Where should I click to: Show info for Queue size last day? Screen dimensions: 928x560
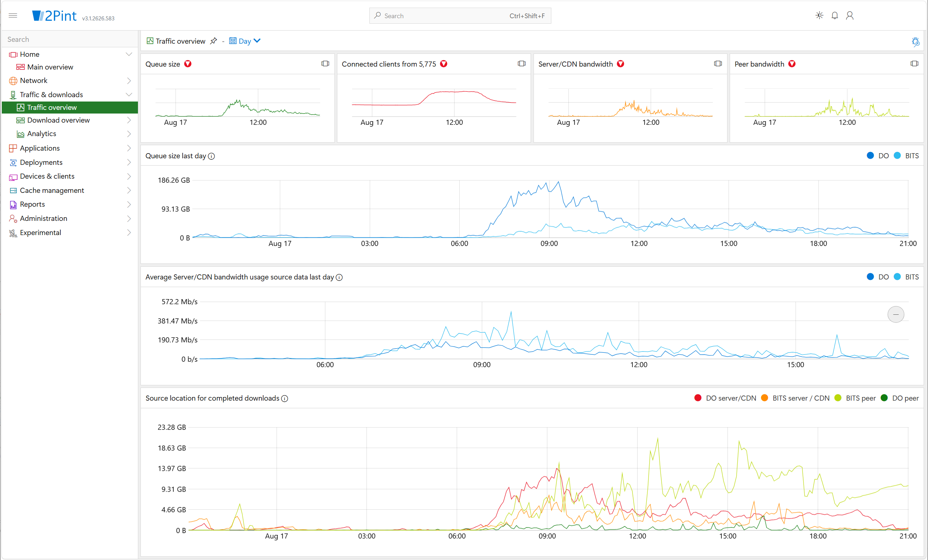pyautogui.click(x=211, y=156)
